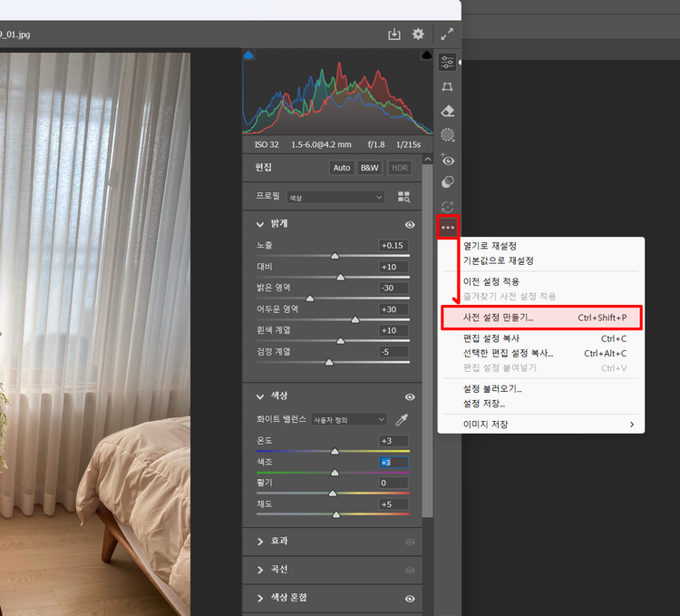Select the Edit sliders panel icon
This screenshot has height=616, width=680.
tap(447, 62)
